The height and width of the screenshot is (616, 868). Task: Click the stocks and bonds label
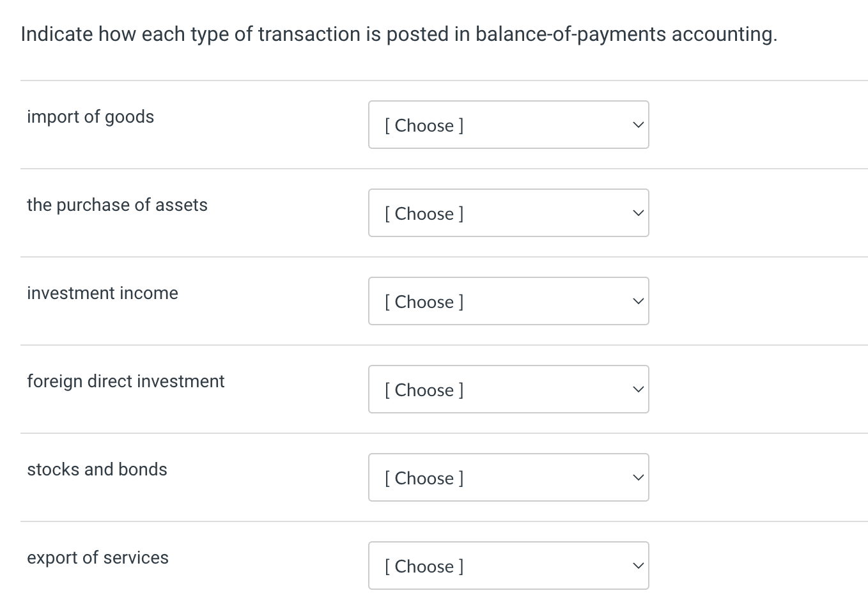(x=97, y=470)
